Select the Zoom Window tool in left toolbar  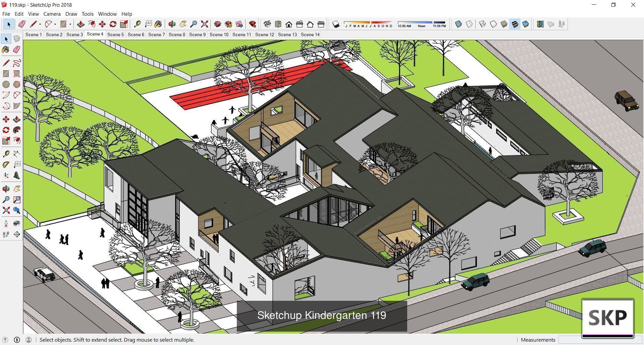16,200
